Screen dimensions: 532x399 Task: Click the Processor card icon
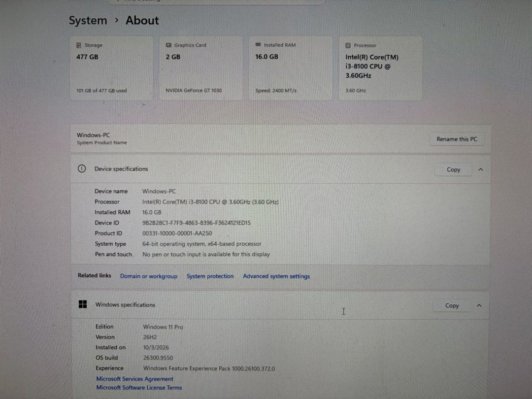[348, 45]
